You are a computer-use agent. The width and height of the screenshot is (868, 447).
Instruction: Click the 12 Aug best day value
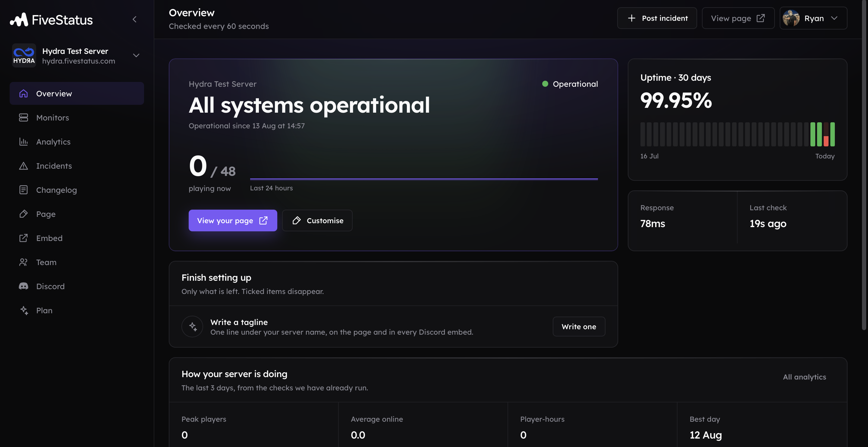[706, 435]
